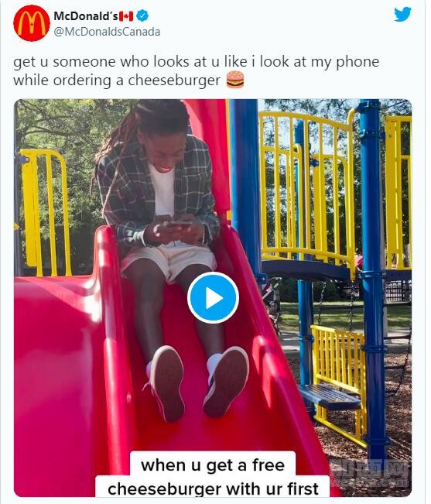Click the yellow railing left of the slide

[x=45, y=212]
